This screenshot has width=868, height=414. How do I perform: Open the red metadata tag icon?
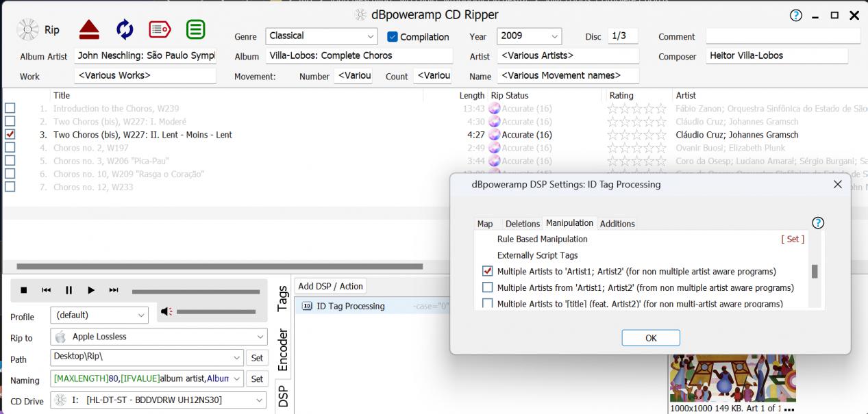pyautogui.click(x=160, y=29)
